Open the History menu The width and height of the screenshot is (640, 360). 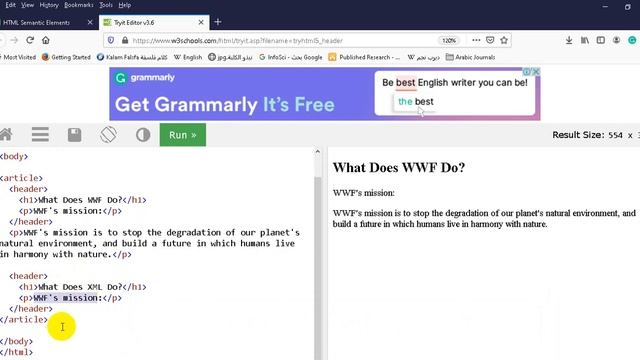(49, 5)
